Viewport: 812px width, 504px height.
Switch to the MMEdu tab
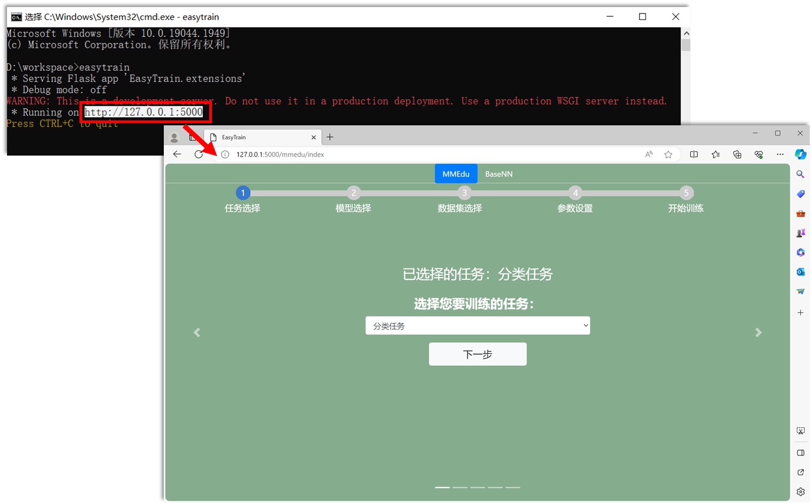(x=456, y=174)
